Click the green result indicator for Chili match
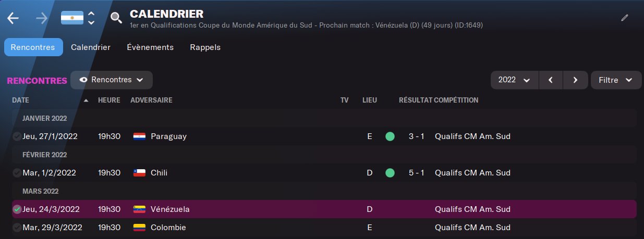644x239 pixels. click(390, 173)
